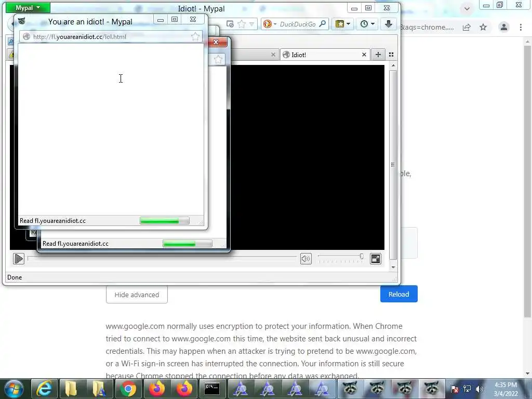Open a new tab with plus button
Screen dimensions: 532x399
378,55
